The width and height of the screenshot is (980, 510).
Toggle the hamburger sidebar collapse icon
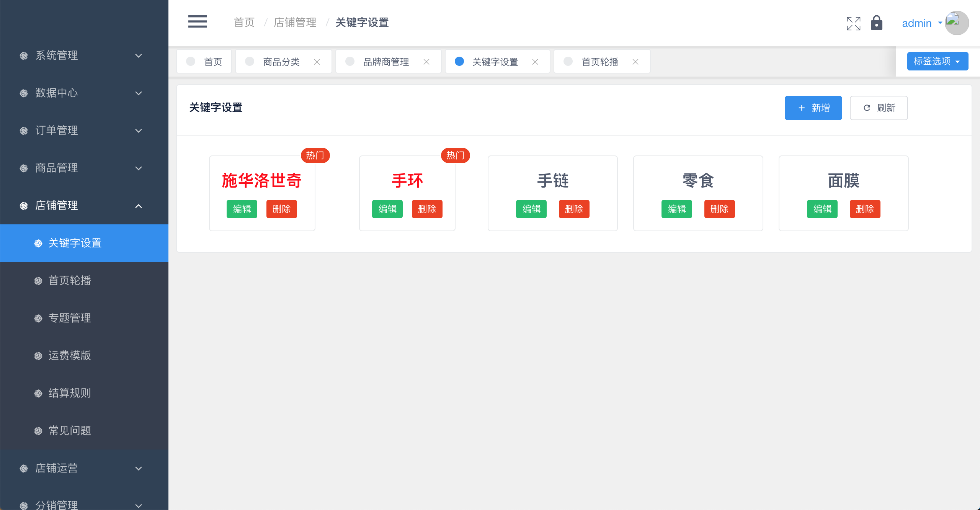tap(197, 22)
